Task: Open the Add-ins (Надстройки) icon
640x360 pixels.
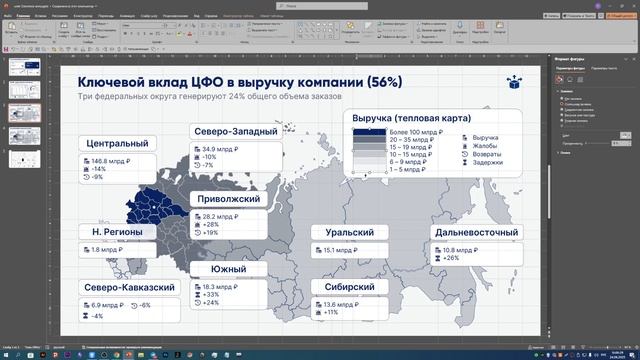Action: 480,26
